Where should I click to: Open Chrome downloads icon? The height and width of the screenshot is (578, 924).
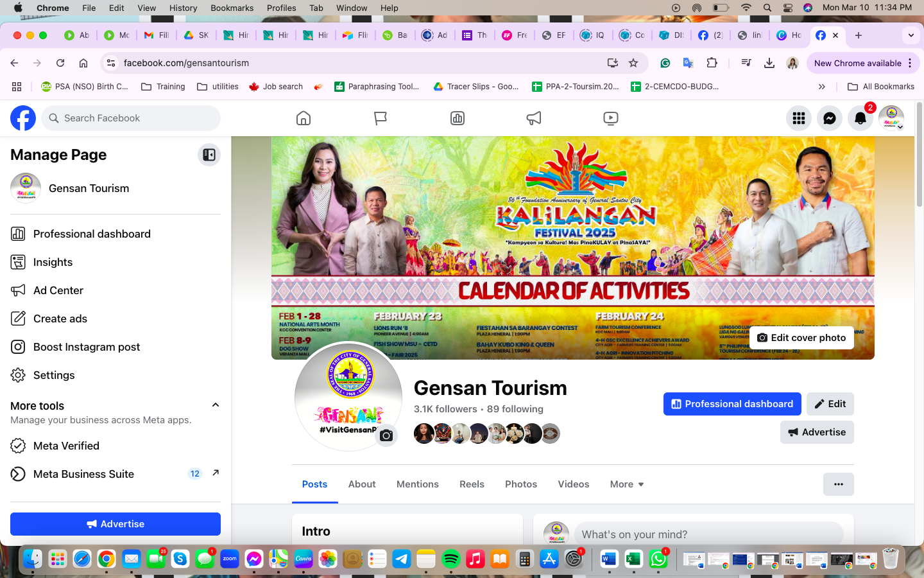(769, 63)
